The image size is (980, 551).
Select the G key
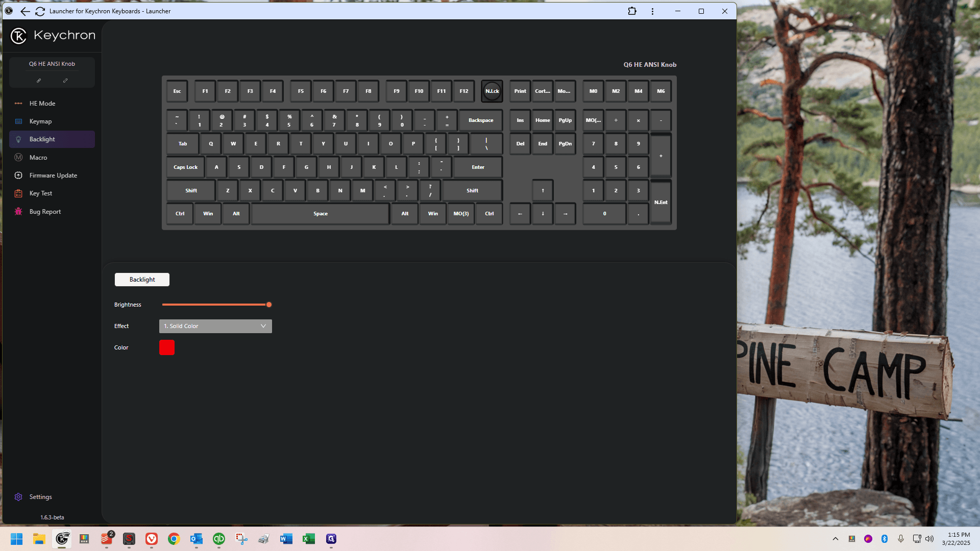(306, 167)
